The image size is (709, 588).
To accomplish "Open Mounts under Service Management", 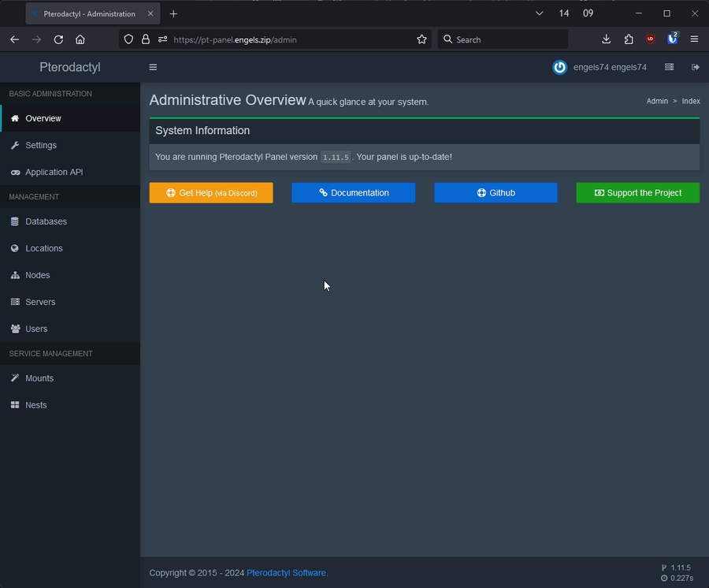I will (x=39, y=378).
